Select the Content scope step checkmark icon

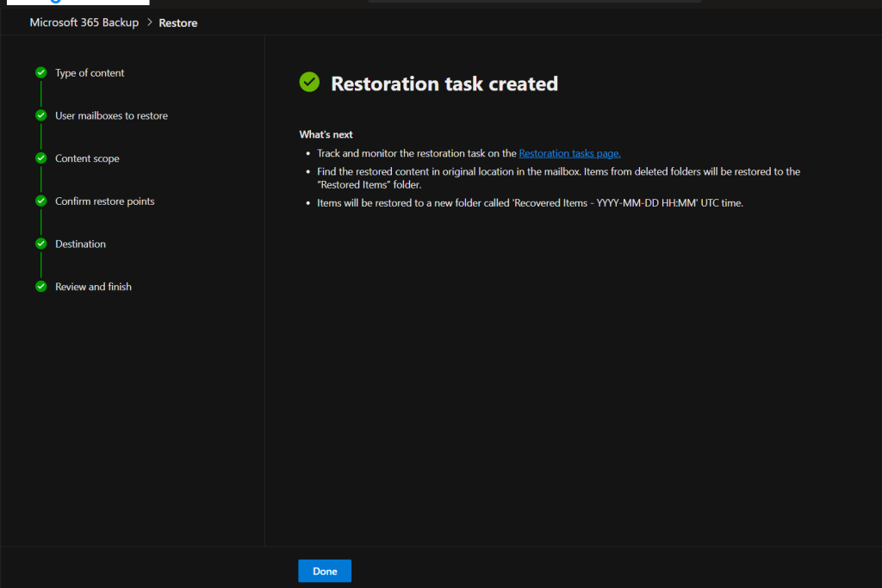coord(40,158)
